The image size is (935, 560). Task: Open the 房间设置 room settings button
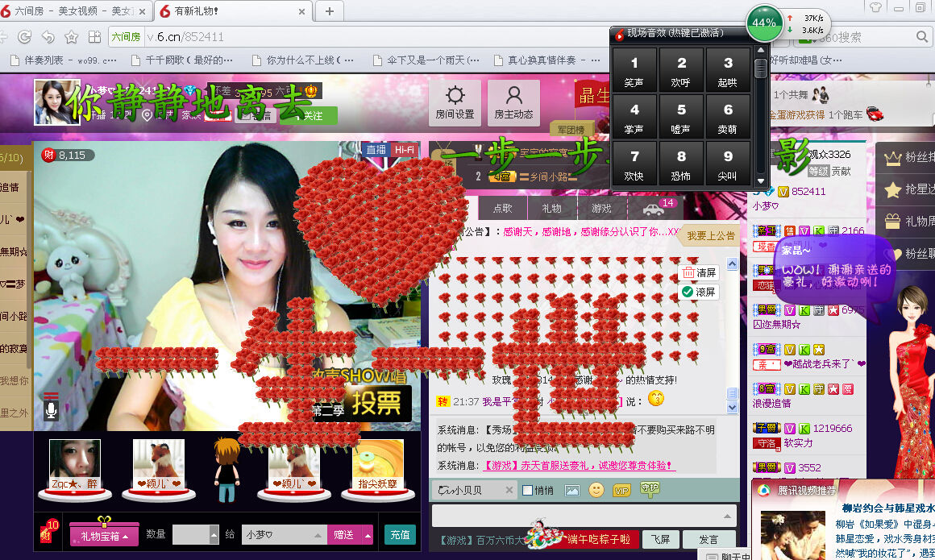tap(455, 103)
